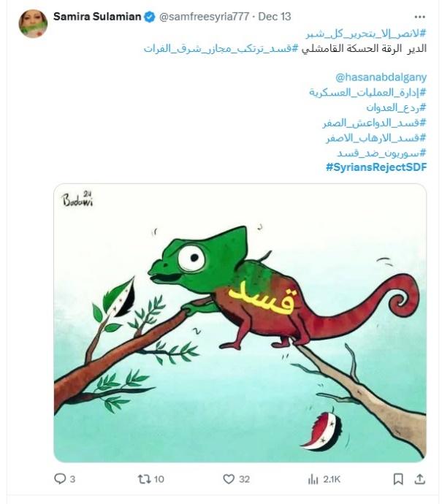Open Samira Sulamian display name link
442x504 pixels.
point(97,16)
